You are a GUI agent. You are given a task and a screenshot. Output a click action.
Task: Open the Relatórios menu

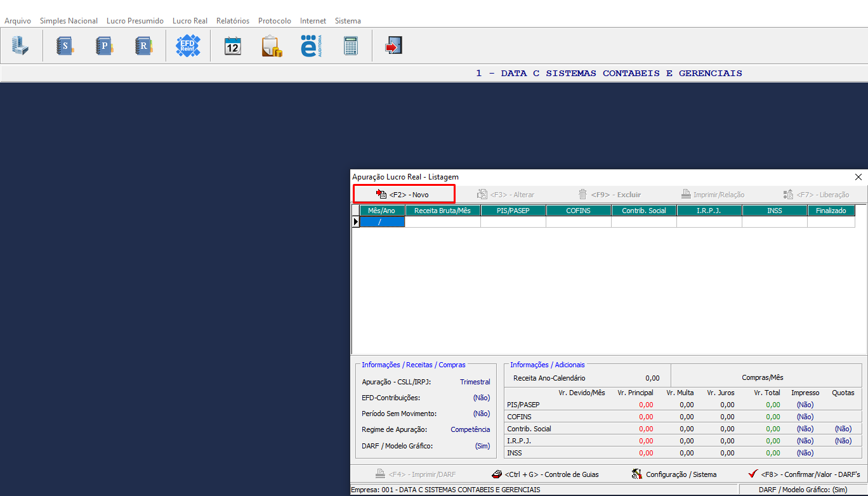(232, 21)
